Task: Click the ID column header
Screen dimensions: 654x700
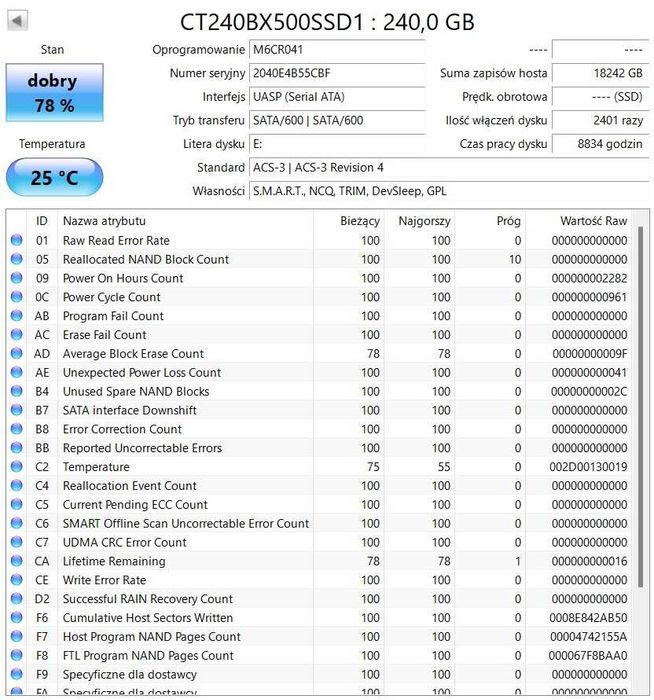Action: [x=42, y=221]
